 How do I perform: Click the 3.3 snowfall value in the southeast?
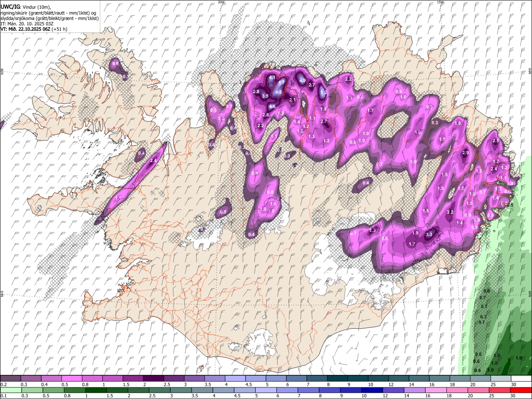pos(429,235)
